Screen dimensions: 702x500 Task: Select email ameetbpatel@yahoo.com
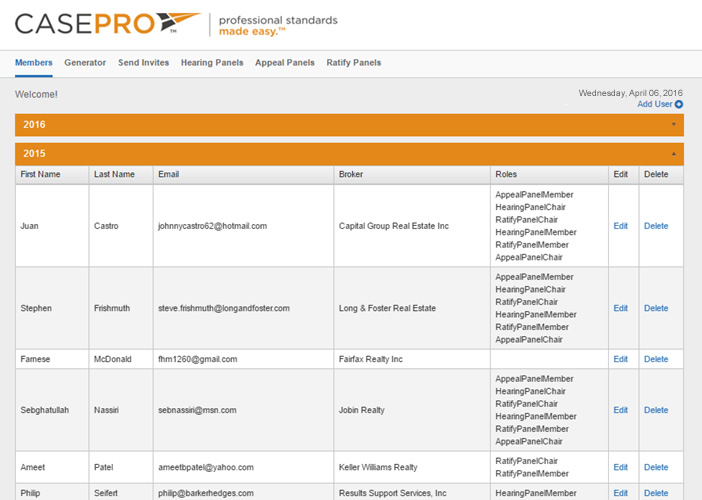click(x=205, y=467)
